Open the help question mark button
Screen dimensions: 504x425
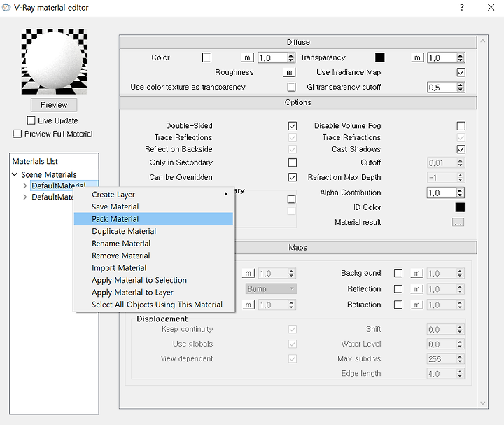pos(462,8)
